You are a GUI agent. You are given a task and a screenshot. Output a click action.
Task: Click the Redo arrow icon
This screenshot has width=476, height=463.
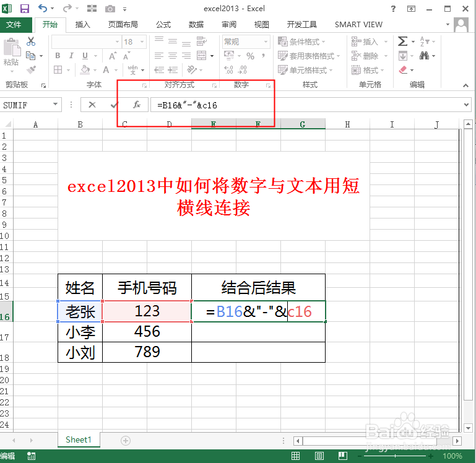click(67, 9)
